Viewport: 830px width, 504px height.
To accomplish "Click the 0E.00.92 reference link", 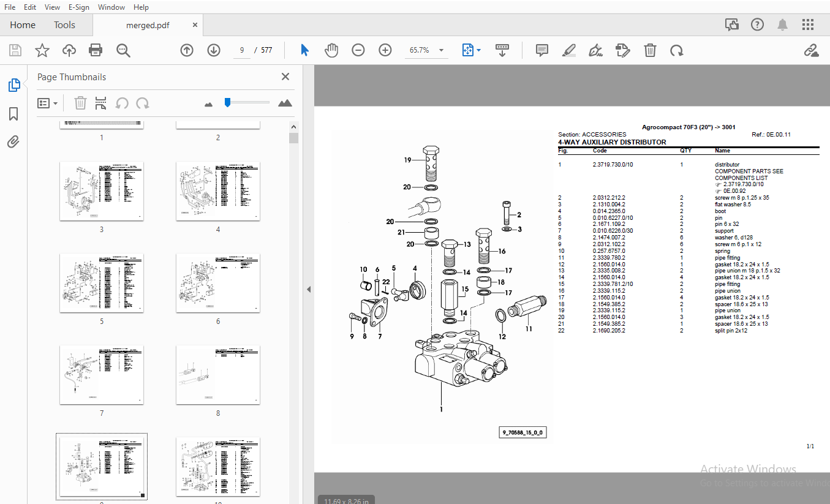I will coord(734,191).
